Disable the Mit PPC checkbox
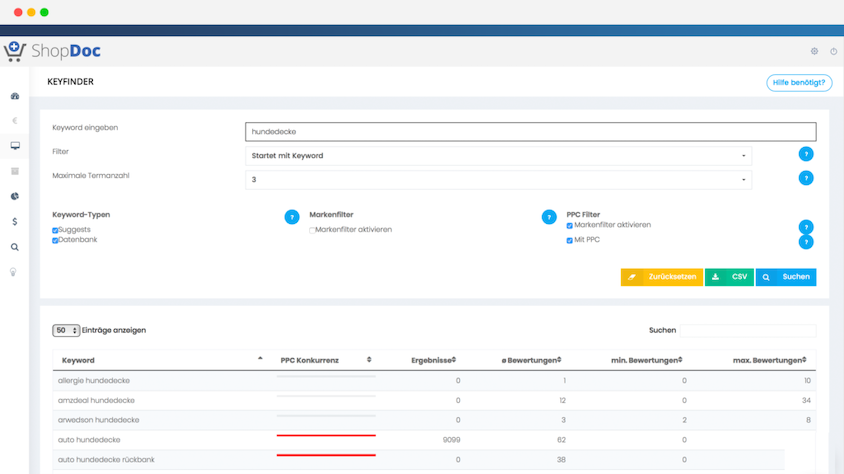The height and width of the screenshot is (474, 844). coord(570,241)
